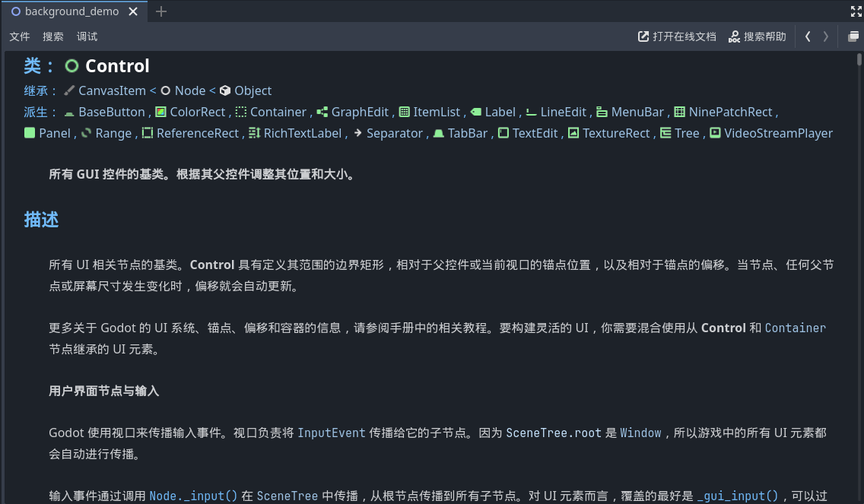The image size is (864, 504).
Task: Click the RichTextLabel icon
Action: coord(254,133)
